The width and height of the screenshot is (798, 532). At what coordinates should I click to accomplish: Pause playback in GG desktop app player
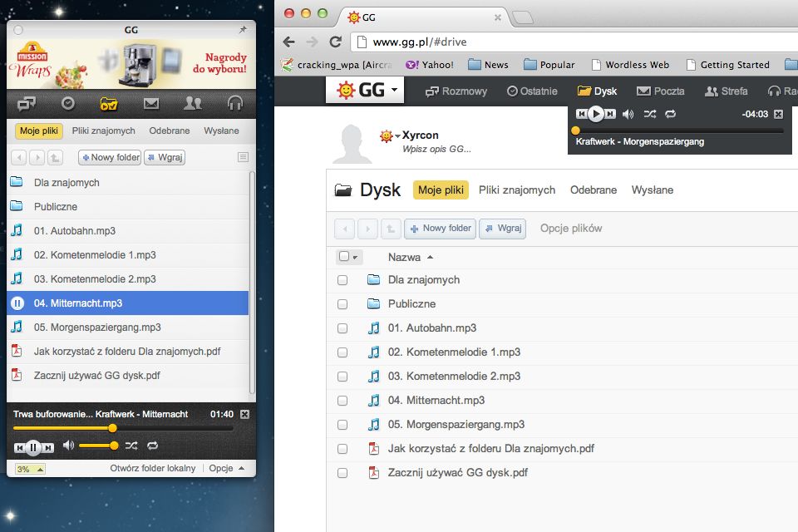coord(33,447)
